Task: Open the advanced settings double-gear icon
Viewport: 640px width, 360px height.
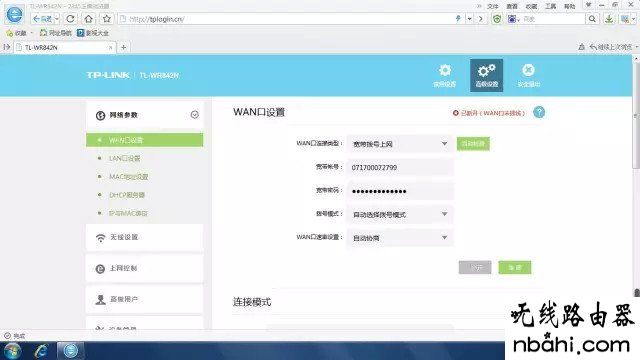Action: click(486, 71)
